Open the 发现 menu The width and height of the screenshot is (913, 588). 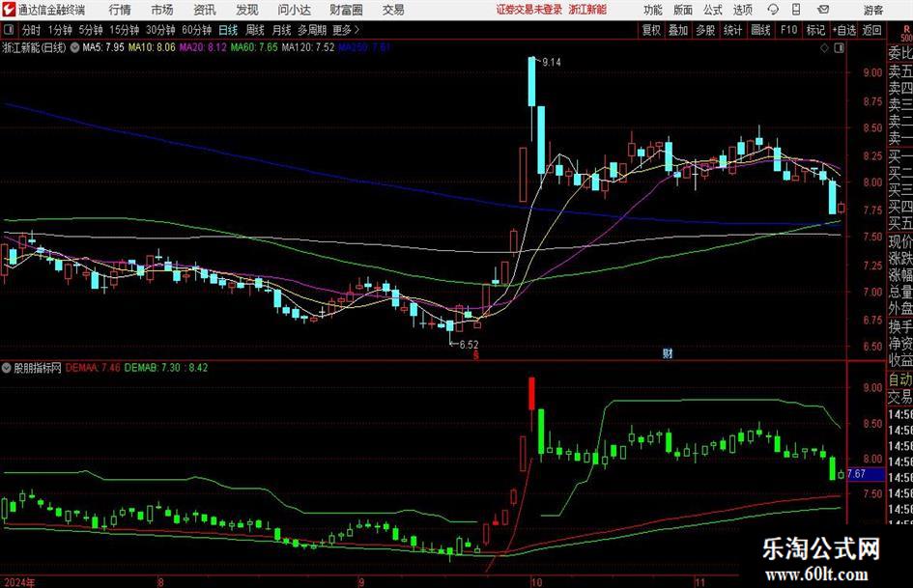[x=247, y=10]
